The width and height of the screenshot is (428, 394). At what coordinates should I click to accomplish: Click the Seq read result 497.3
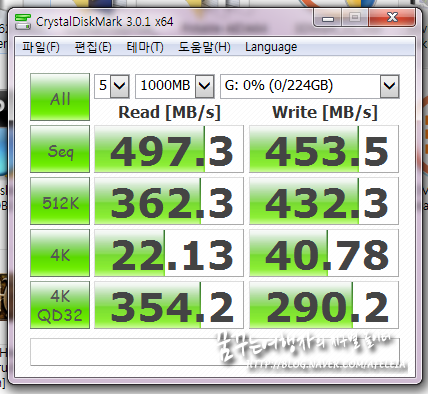coord(169,149)
